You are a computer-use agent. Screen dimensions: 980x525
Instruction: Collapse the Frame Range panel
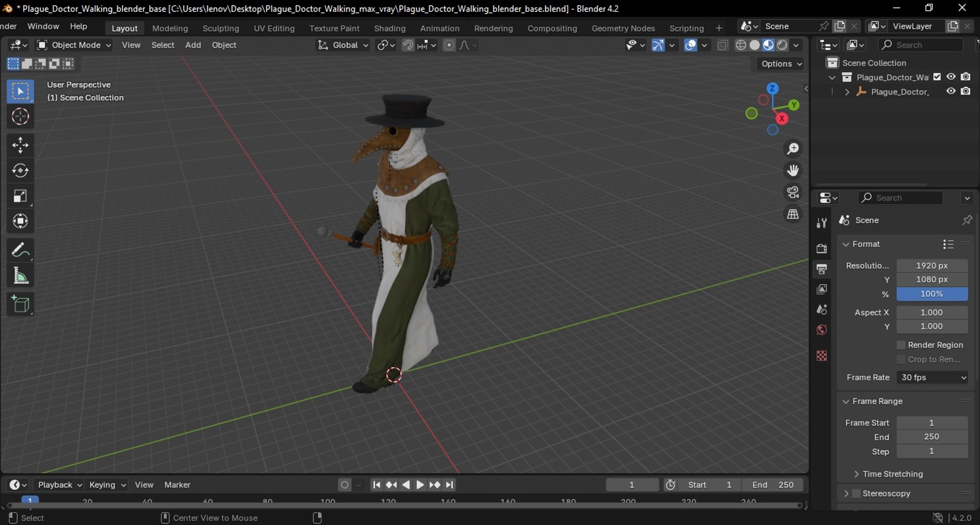click(x=846, y=401)
